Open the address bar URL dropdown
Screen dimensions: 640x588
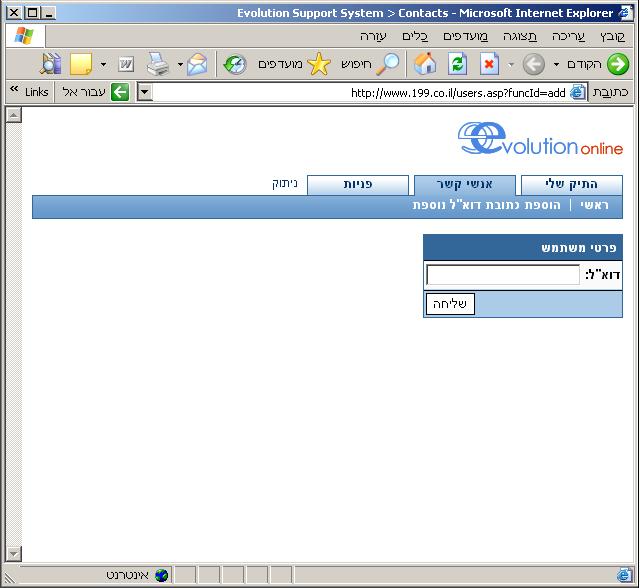[x=144, y=92]
